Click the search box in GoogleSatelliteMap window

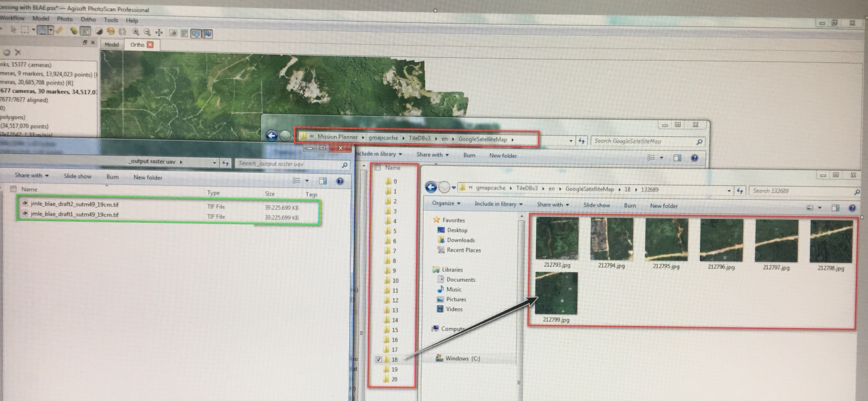[x=648, y=141]
